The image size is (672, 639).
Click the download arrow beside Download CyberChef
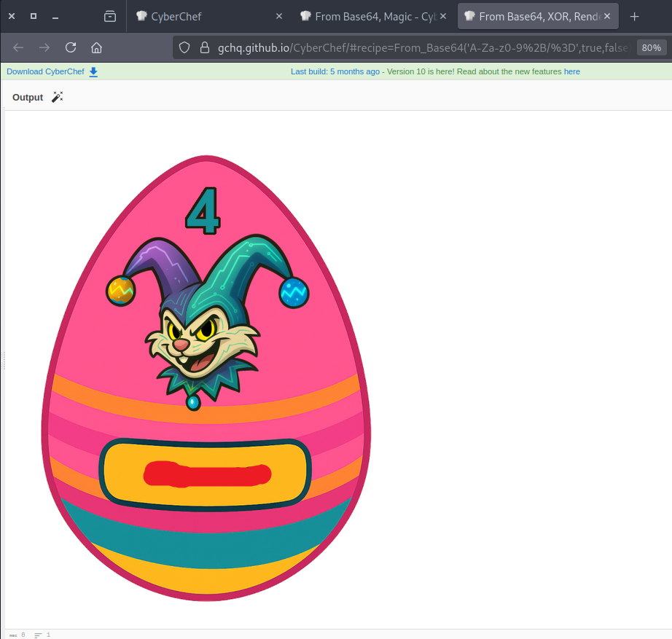[x=93, y=71]
